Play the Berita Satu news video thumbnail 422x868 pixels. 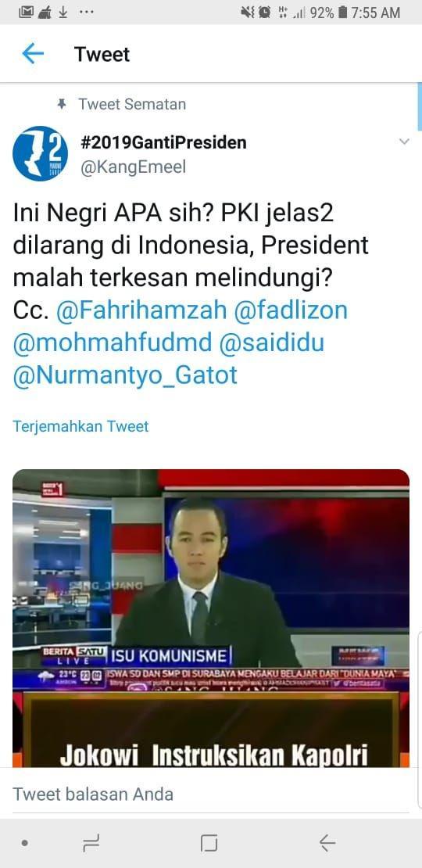tap(211, 618)
